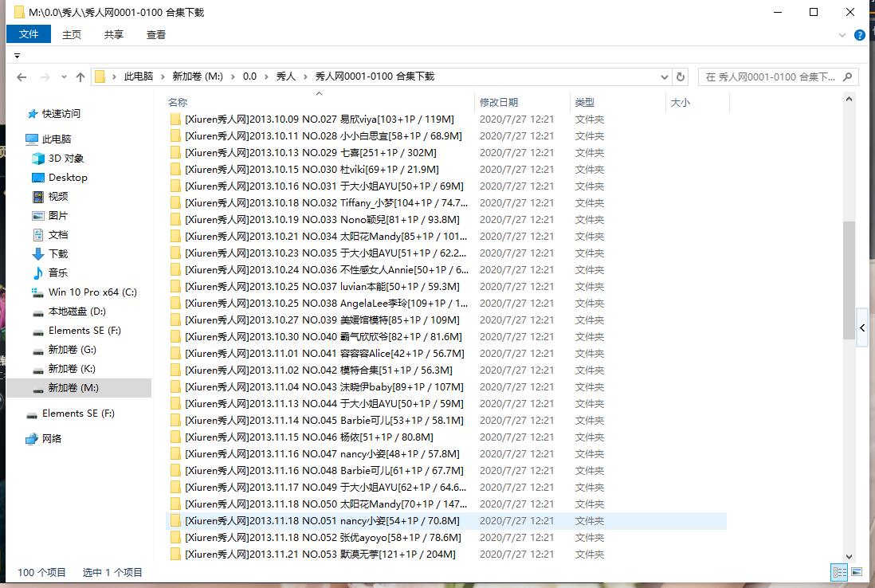Image resolution: width=875 pixels, height=588 pixels.
Task: Expand the ribbon with the chevron
Action: (842, 35)
